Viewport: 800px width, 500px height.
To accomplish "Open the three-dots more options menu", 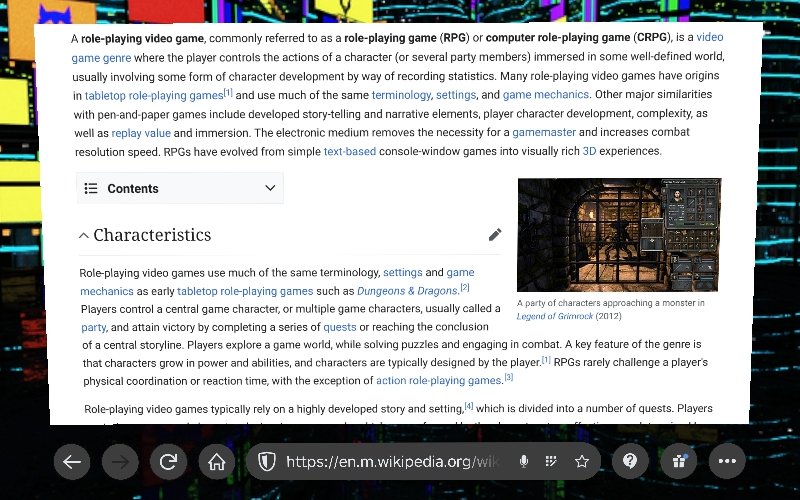I will tap(727, 462).
